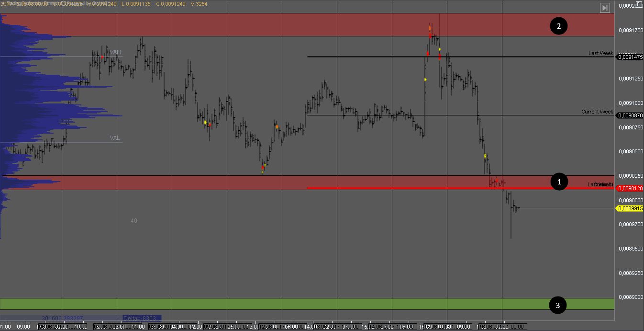
Task: Click the Last Week price tag 0,0091475
Action: point(630,57)
